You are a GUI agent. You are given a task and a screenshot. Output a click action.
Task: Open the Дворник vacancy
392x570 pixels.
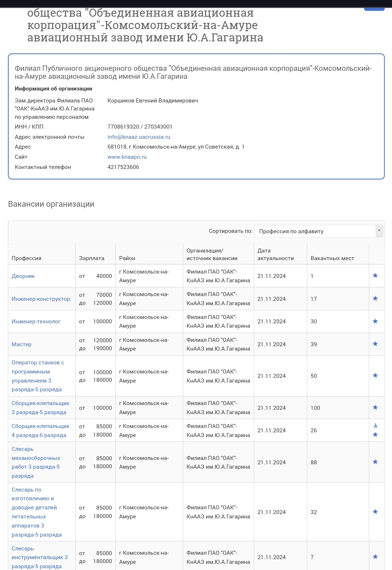pos(23,276)
